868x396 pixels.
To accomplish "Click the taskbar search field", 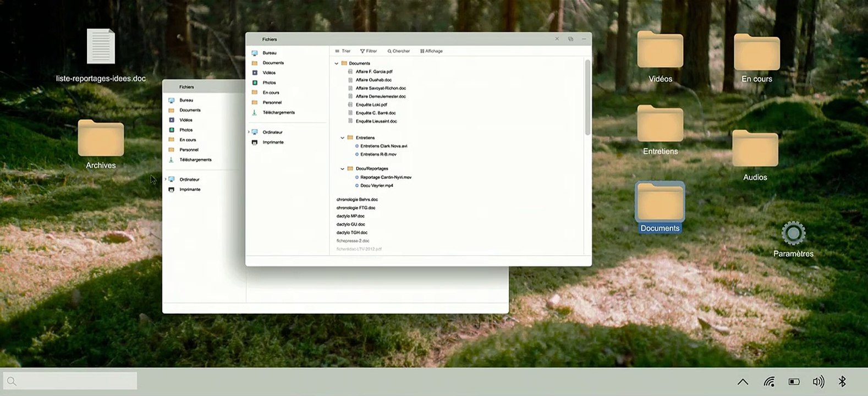I will [70, 381].
